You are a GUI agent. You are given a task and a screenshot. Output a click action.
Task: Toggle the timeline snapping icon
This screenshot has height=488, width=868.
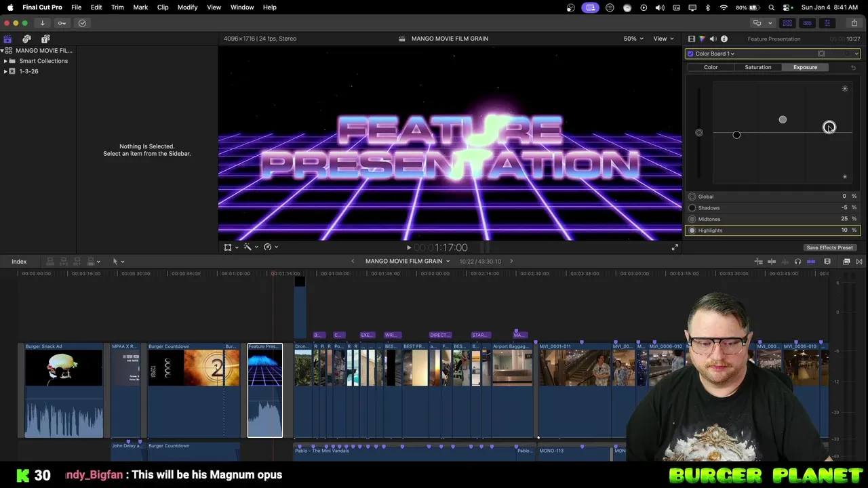811,262
